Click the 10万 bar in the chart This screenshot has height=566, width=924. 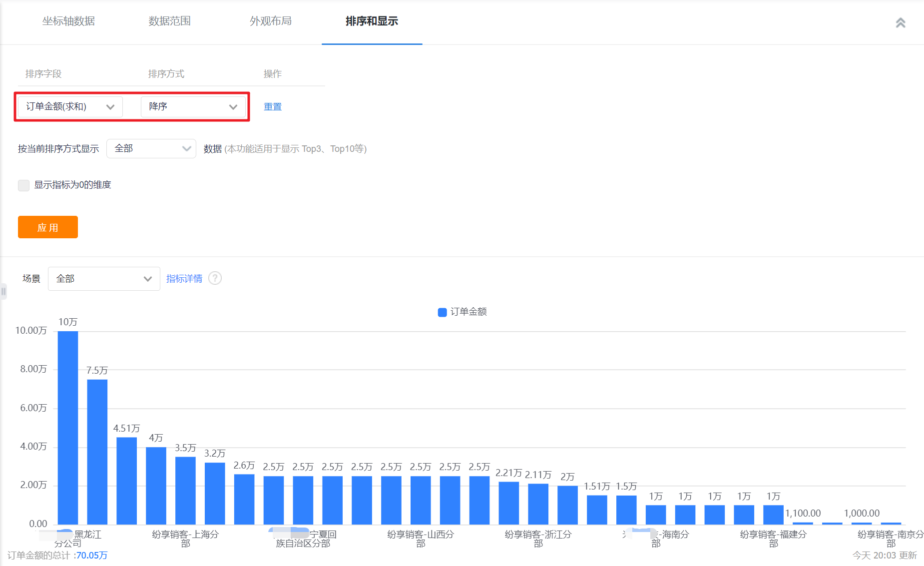tap(68, 428)
